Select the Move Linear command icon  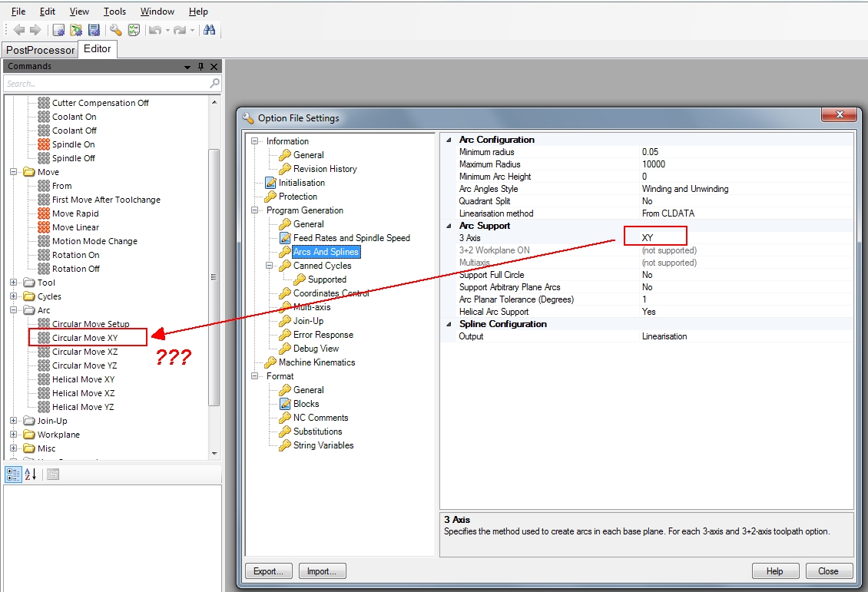pos(44,227)
